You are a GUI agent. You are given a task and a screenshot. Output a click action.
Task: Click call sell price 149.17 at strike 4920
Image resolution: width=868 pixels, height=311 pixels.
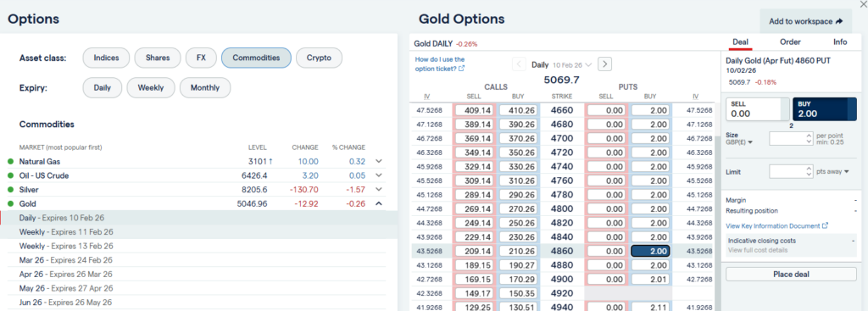475,292
